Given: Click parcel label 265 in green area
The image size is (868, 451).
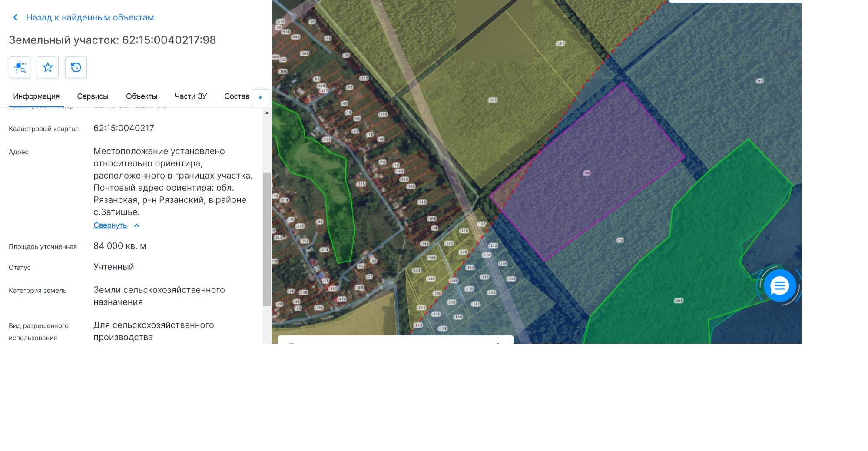Looking at the screenshot, I should [679, 301].
